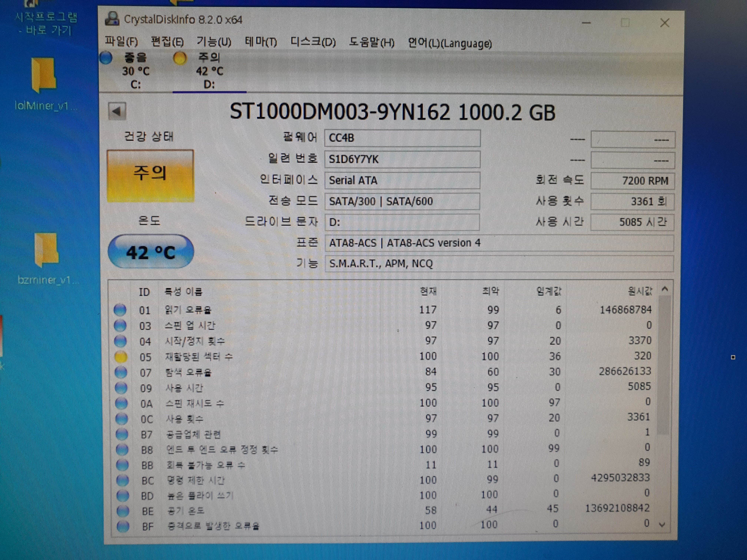Click the rotation speed value 7200 RPM
Image resolution: width=747 pixels, height=560 pixels.
click(x=633, y=181)
